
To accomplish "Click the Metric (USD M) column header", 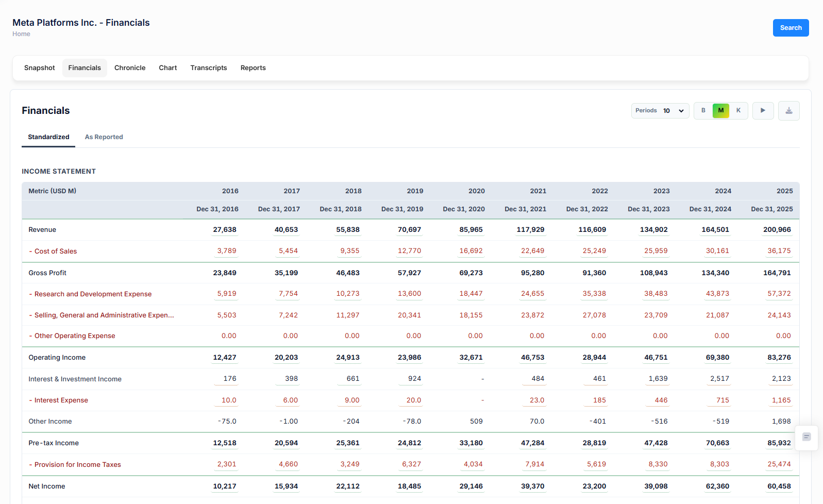I will (x=52, y=191).
